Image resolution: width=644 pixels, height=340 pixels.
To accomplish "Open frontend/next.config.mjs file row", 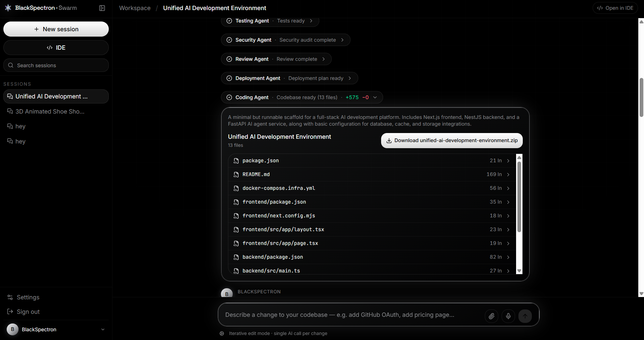I will pyautogui.click(x=372, y=216).
